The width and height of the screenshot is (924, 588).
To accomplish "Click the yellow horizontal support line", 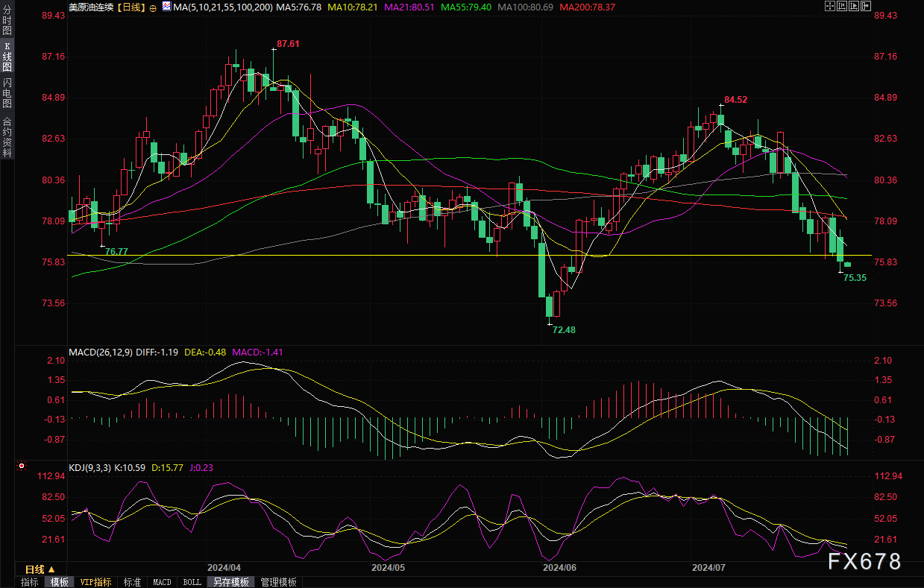I will [447, 256].
